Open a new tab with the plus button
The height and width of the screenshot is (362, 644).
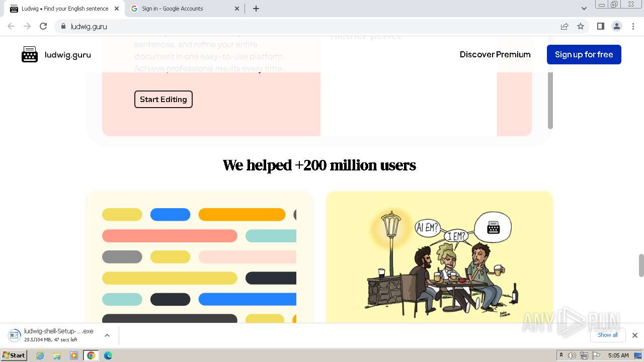(256, 9)
